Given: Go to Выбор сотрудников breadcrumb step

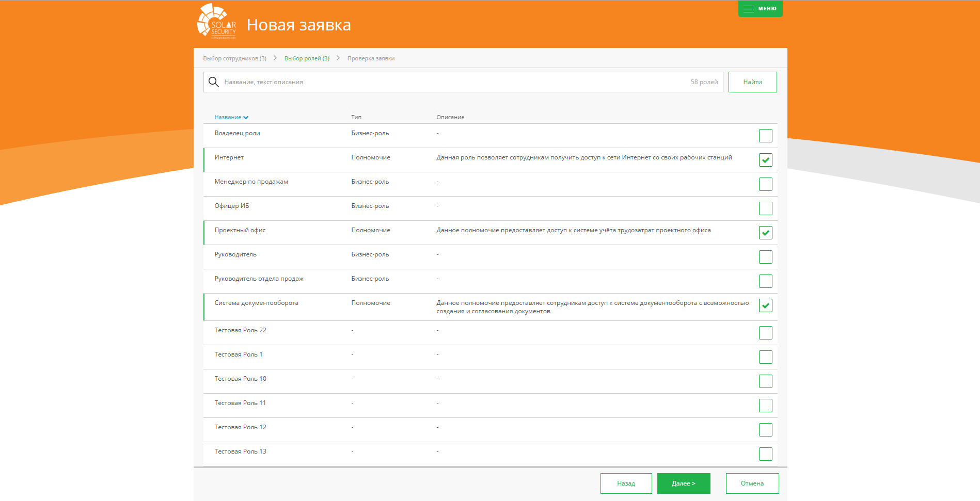Looking at the screenshot, I should point(234,58).
